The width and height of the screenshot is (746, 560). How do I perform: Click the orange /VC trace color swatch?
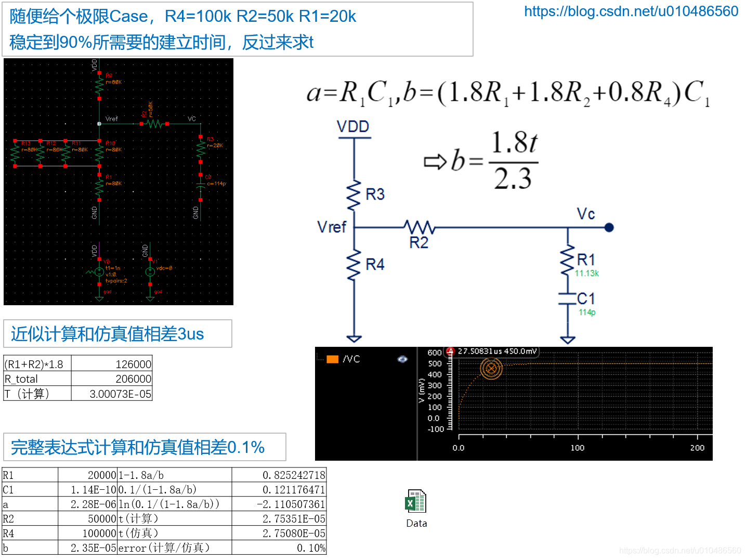[332, 359]
